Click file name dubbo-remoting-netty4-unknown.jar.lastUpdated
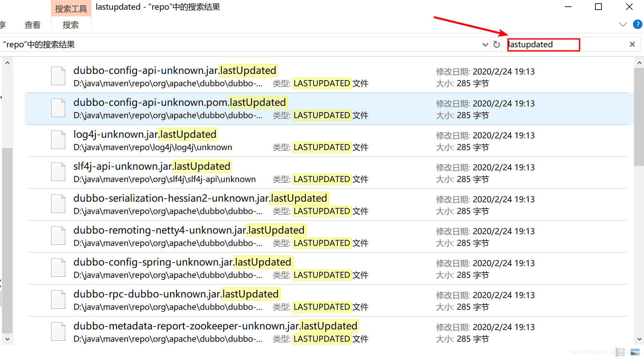 (x=189, y=230)
